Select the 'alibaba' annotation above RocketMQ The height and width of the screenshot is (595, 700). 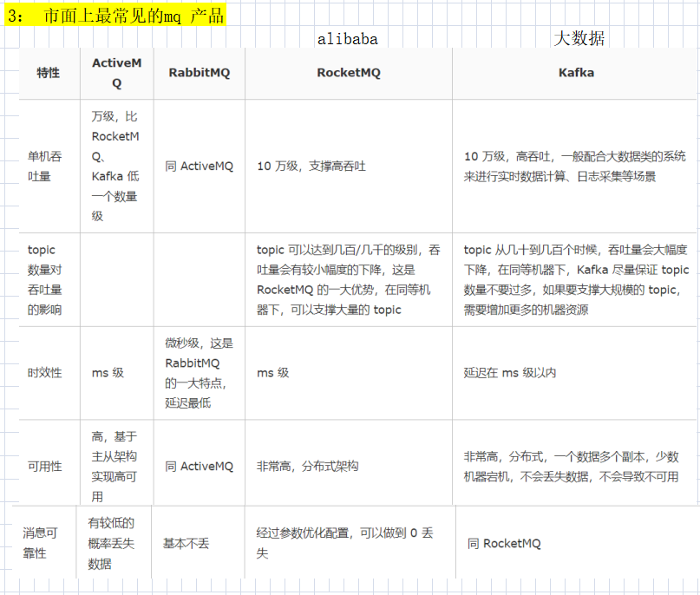click(348, 39)
